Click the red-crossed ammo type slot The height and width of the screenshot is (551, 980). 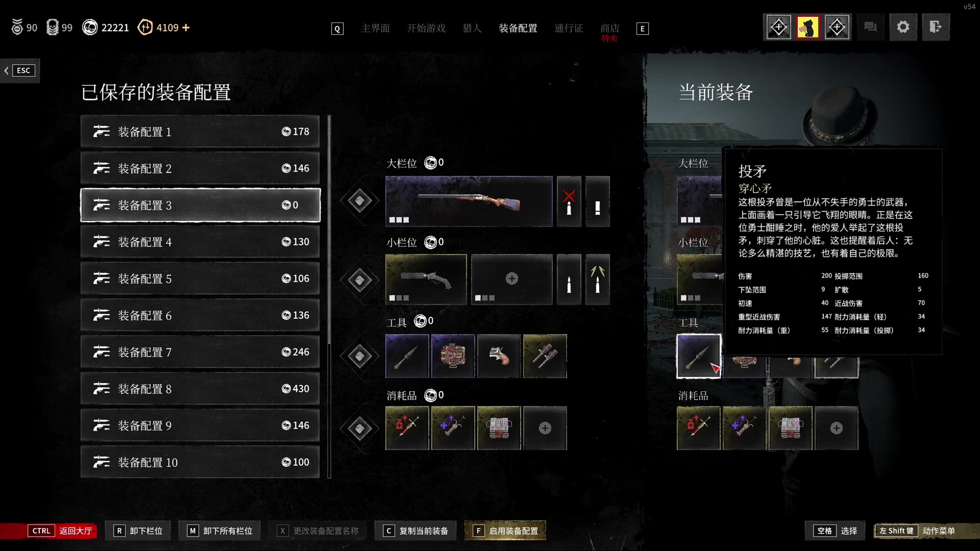point(569,201)
